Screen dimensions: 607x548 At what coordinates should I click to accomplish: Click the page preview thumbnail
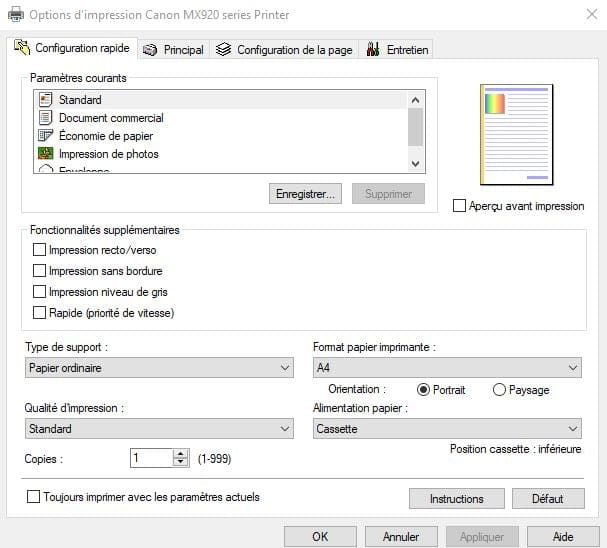click(x=516, y=135)
